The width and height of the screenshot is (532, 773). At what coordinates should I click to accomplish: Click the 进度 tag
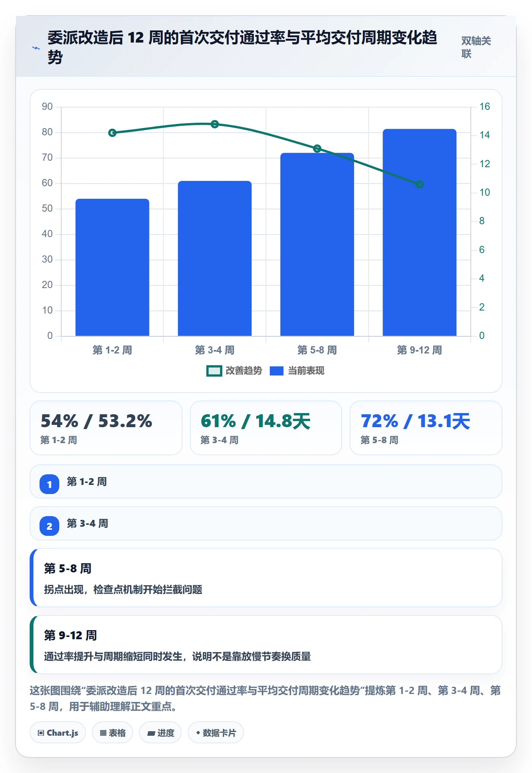pos(160,733)
